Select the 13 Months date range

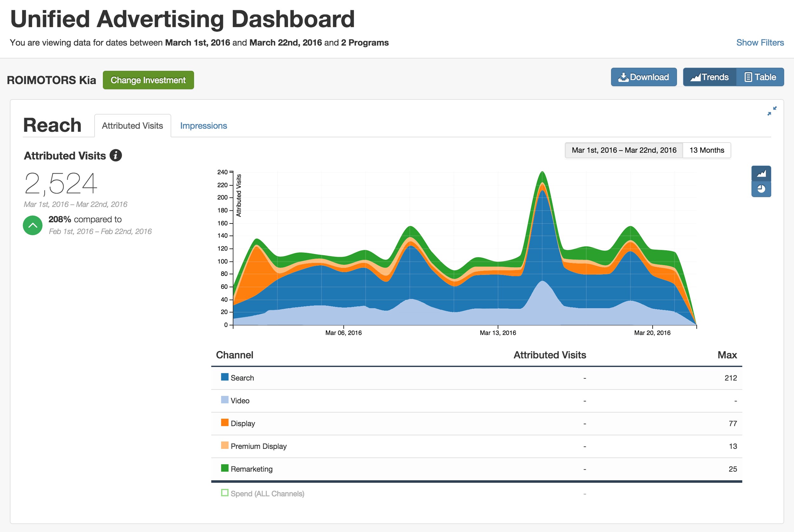706,150
